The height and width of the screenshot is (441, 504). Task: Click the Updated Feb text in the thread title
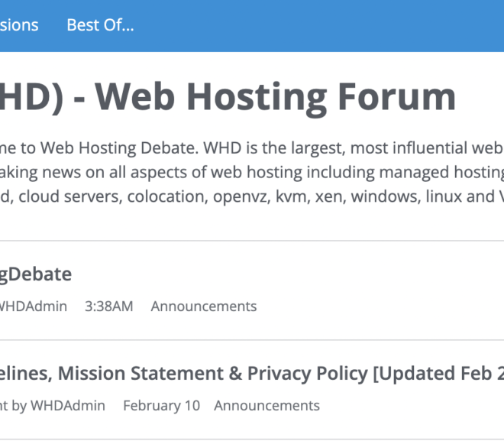tap(433, 374)
